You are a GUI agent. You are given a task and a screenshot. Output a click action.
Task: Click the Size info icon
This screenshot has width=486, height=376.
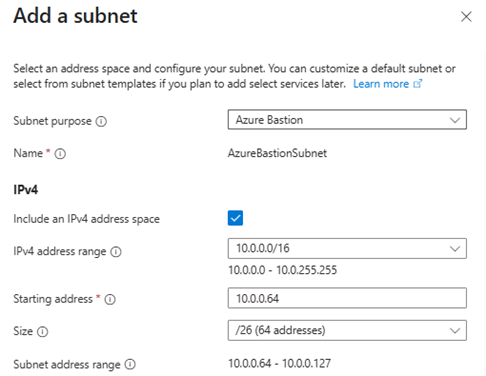click(42, 332)
